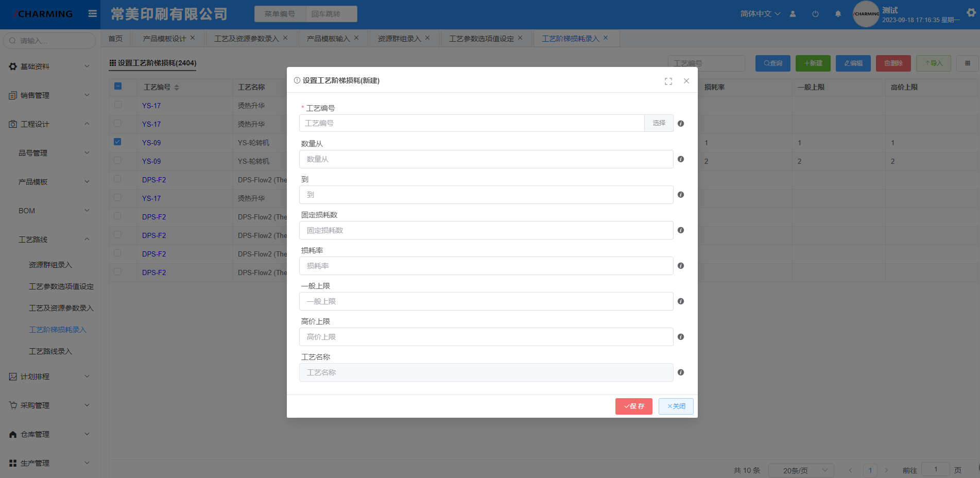The image size is (980, 478).
Task: Click the red 删除 button
Action: 893,63
